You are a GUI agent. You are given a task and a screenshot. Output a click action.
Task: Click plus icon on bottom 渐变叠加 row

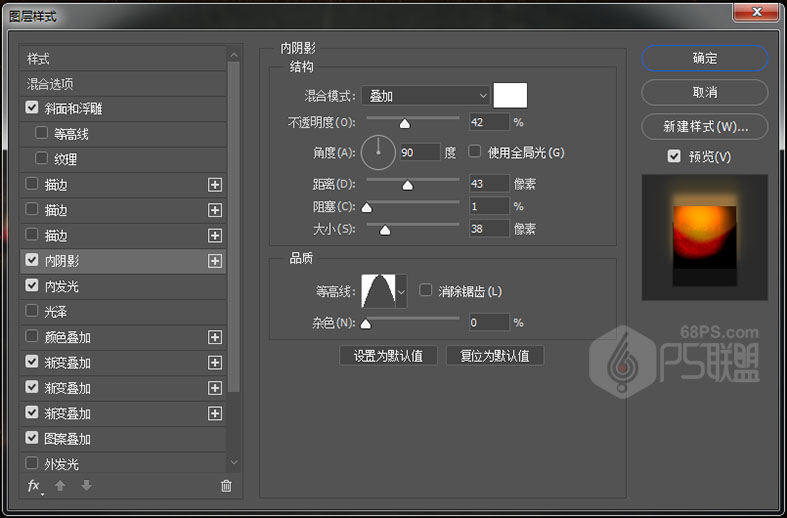pyautogui.click(x=215, y=414)
